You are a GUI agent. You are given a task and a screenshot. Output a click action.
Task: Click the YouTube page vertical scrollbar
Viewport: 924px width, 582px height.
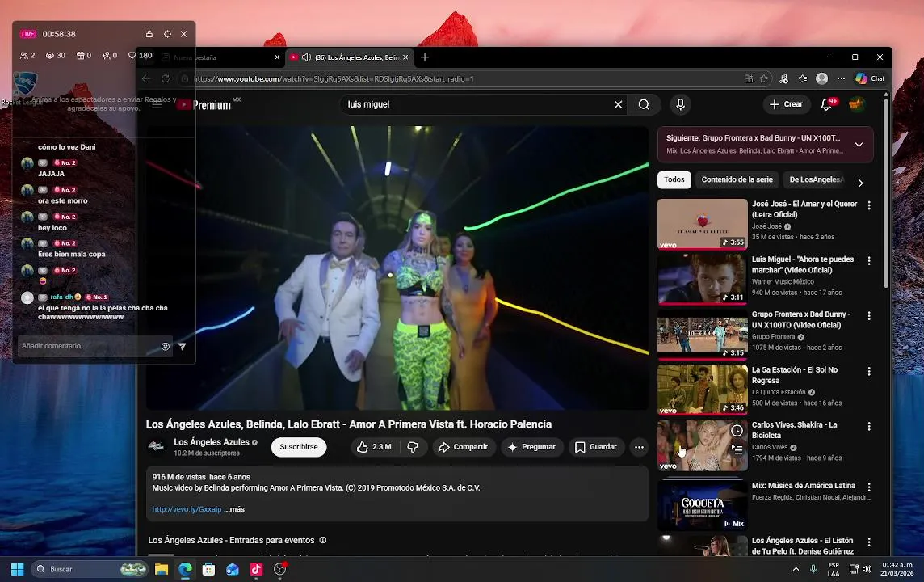pyautogui.click(x=886, y=195)
